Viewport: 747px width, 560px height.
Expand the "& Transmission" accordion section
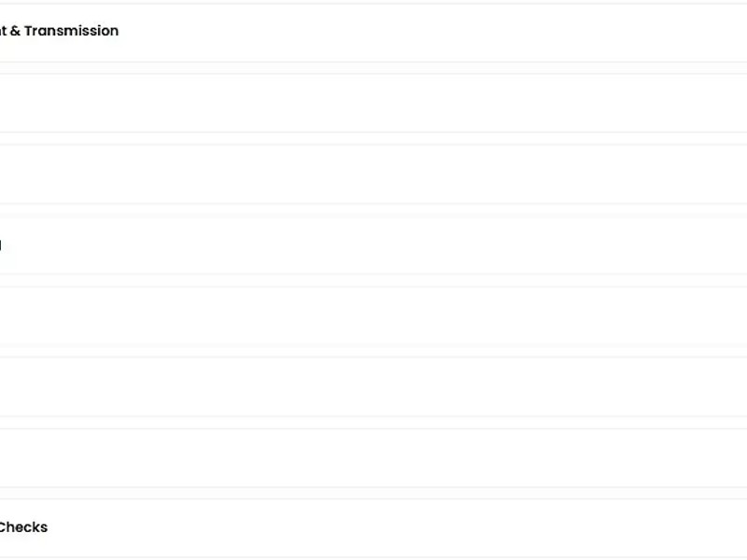point(373,32)
